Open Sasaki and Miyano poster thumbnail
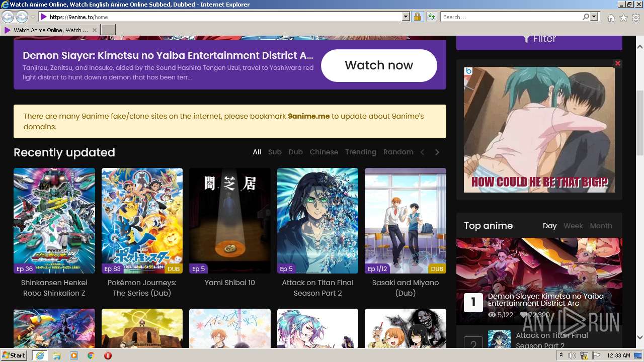 [406, 221]
